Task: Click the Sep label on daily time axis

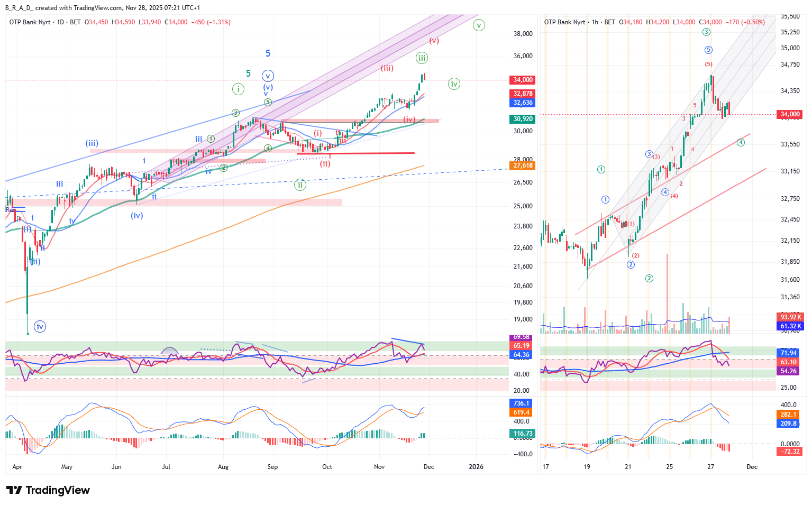Action: pyautogui.click(x=272, y=467)
